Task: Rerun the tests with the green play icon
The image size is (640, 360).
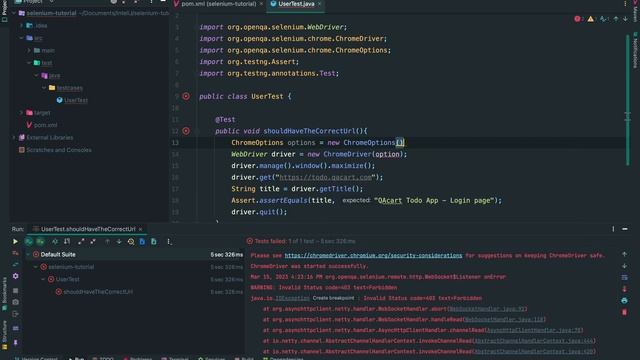Action: coord(15,242)
